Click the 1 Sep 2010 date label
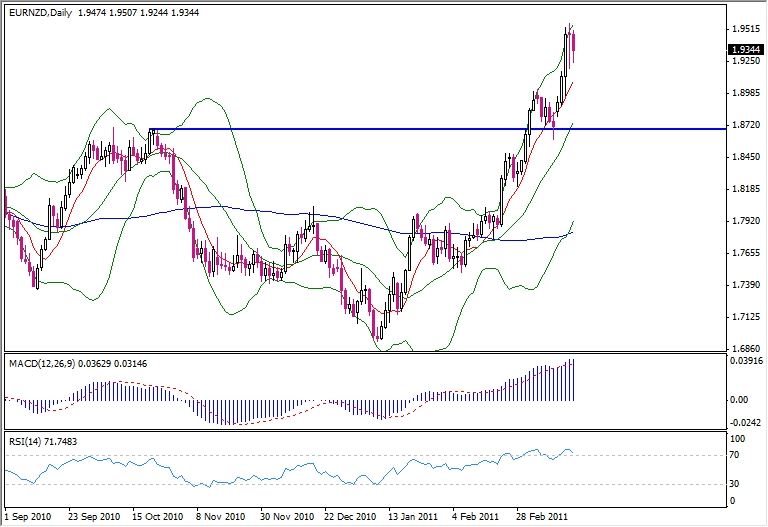This screenshot has height=527, width=768. 28,517
